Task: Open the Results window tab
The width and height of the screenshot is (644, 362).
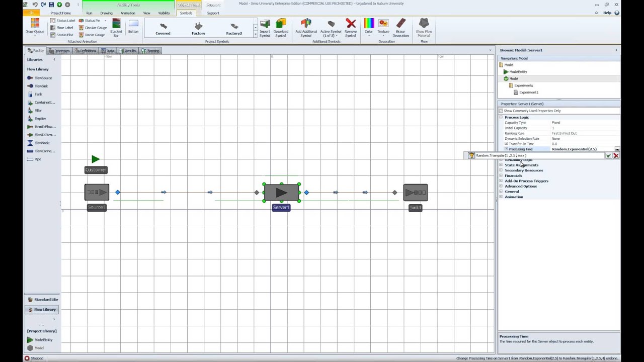Action: click(x=128, y=51)
